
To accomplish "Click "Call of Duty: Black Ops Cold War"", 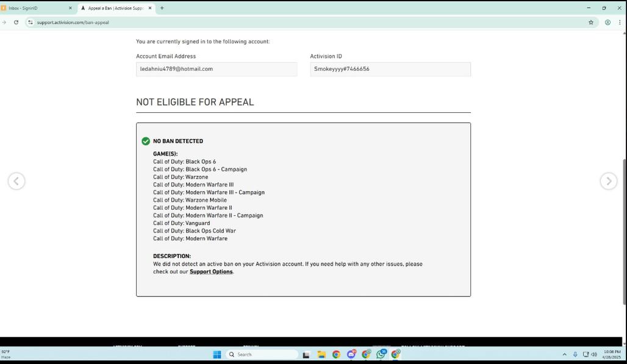I will click(195, 231).
